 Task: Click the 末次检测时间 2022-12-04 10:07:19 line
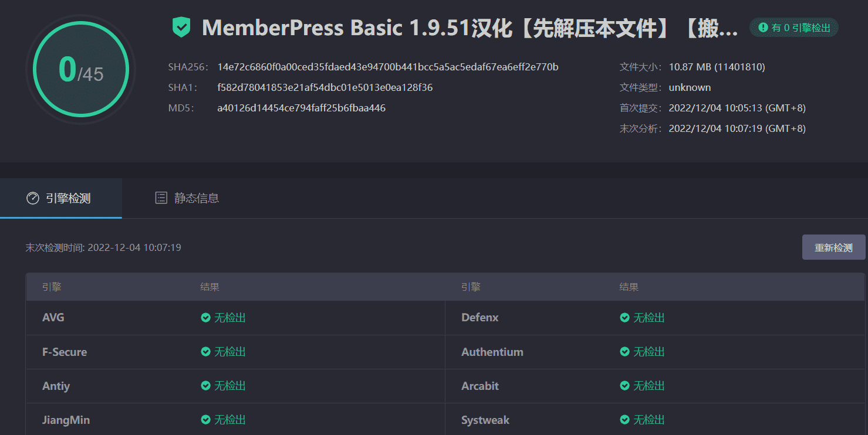[103, 247]
